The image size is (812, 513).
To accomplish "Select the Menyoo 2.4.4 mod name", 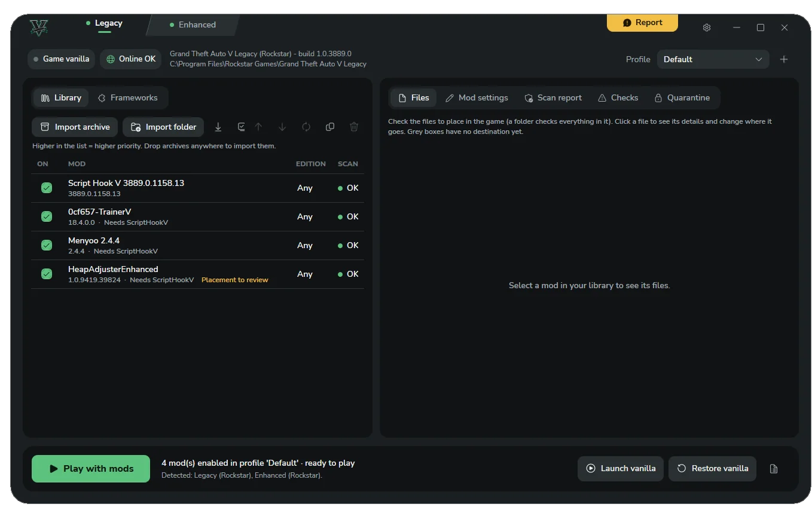I will click(x=94, y=240).
